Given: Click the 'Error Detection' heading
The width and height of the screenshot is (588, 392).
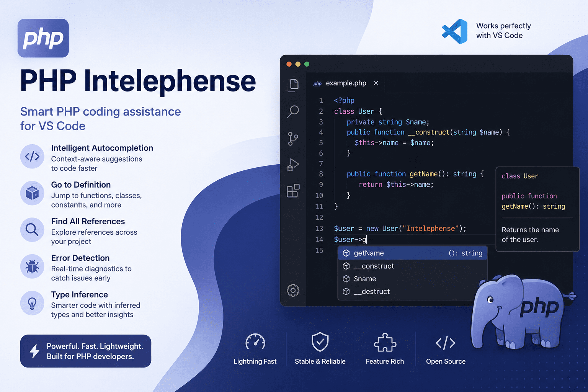Looking at the screenshot, I should [80, 258].
